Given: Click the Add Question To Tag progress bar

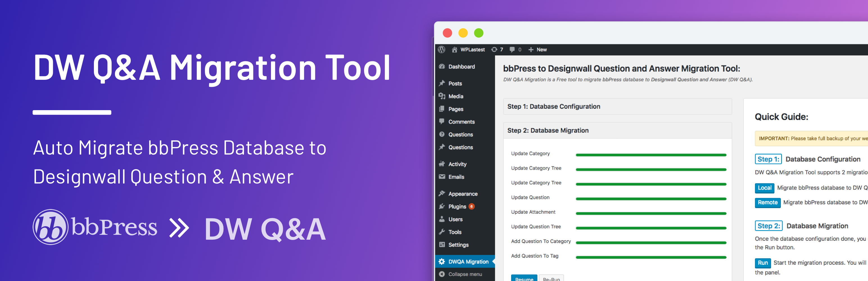Looking at the screenshot, I should pos(651,257).
